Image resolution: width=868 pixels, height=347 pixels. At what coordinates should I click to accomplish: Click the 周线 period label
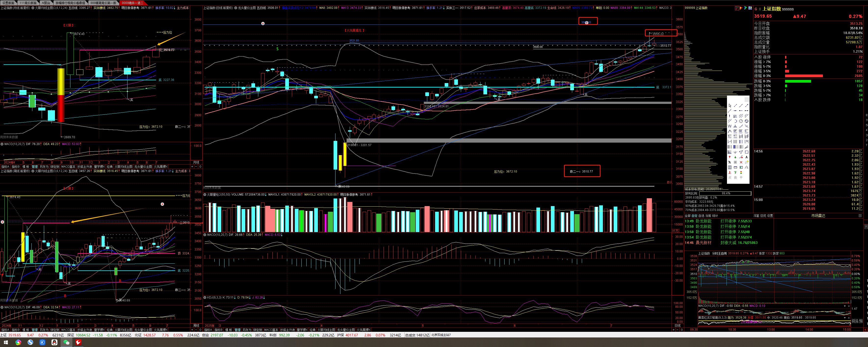(x=196, y=325)
